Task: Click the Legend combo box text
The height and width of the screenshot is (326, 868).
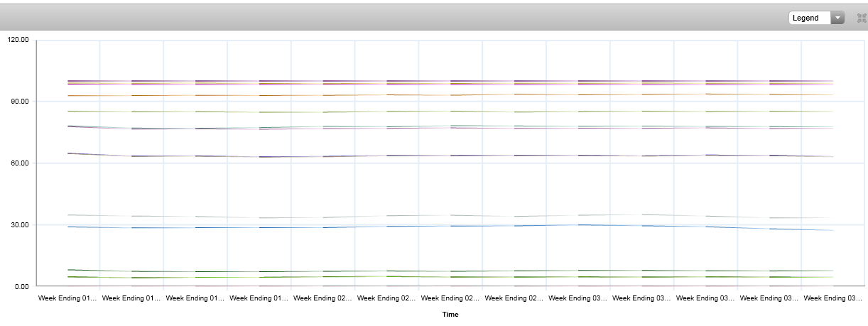Action: coord(809,18)
